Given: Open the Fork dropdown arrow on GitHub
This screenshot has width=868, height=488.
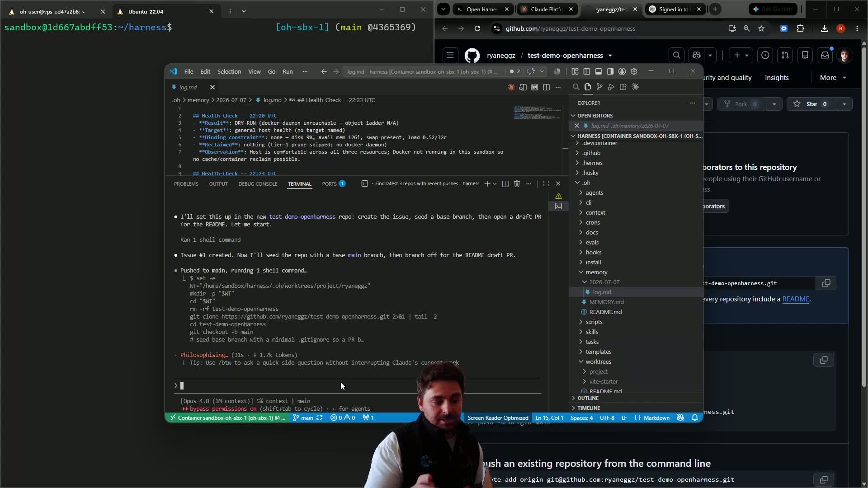Looking at the screenshot, I should pyautogui.click(x=774, y=104).
